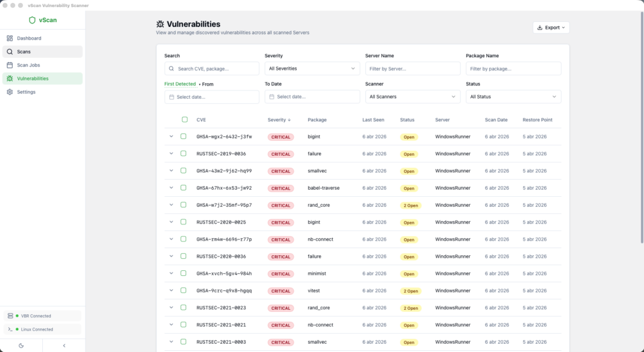Sort by the Package column header
644x352 pixels.
pos(317,120)
